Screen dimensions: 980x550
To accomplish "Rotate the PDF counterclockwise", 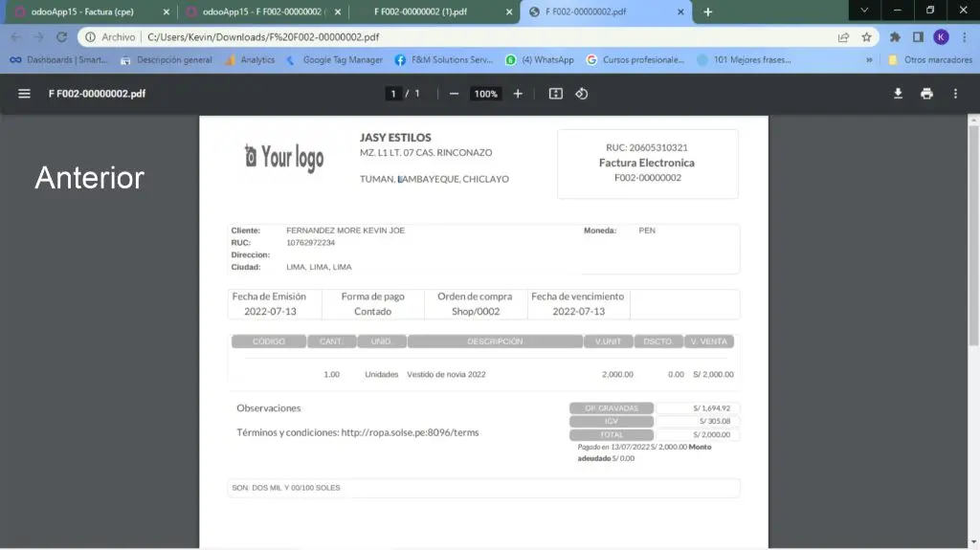I will point(581,94).
